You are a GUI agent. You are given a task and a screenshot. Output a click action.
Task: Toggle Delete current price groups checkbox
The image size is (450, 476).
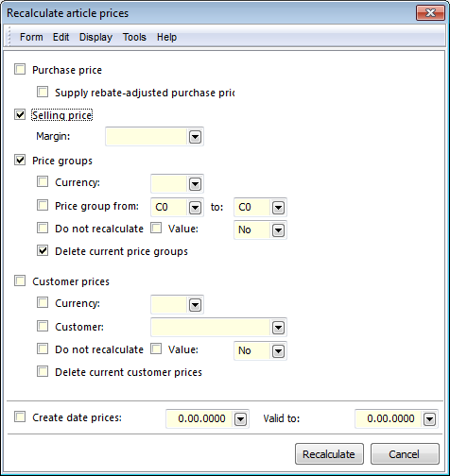pos(43,250)
